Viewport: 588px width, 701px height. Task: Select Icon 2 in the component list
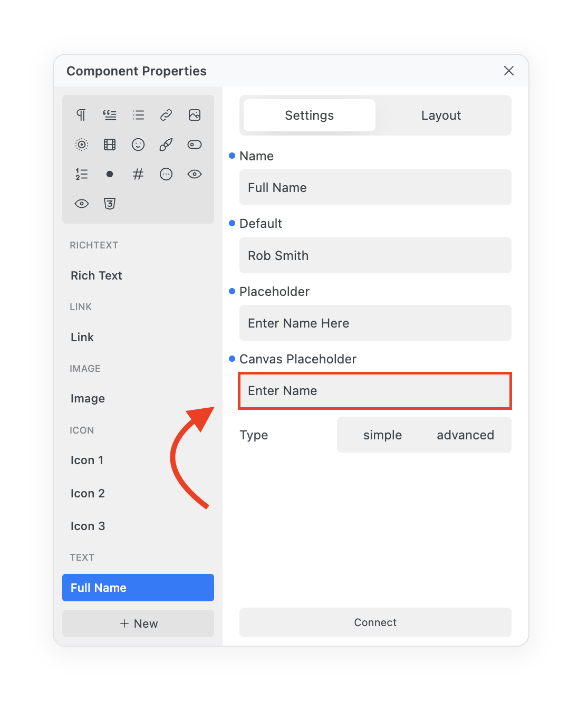point(88,494)
